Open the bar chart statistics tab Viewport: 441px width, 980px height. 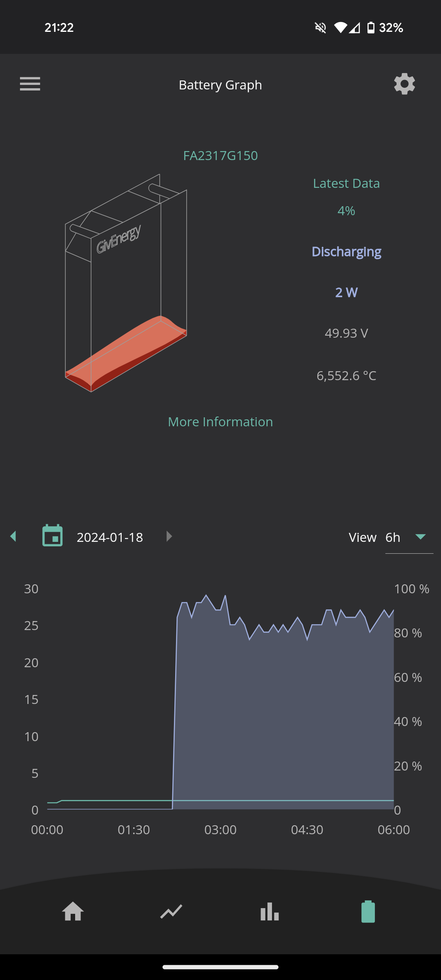pyautogui.click(x=269, y=911)
